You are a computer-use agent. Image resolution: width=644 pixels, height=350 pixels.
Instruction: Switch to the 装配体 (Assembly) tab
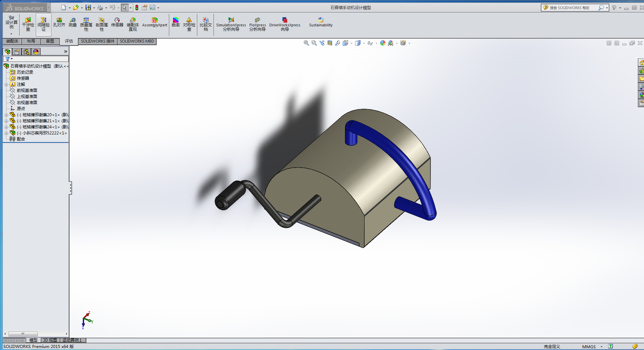12,41
